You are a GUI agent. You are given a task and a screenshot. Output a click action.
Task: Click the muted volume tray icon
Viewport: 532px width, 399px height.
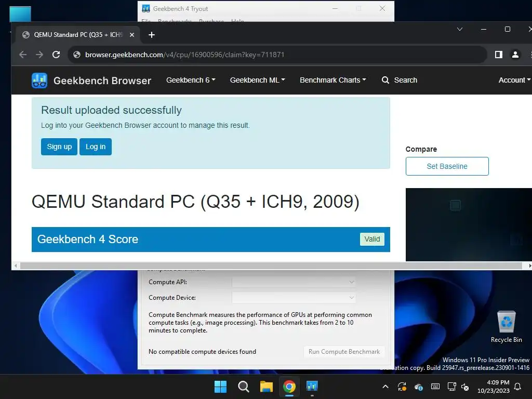[465, 387]
